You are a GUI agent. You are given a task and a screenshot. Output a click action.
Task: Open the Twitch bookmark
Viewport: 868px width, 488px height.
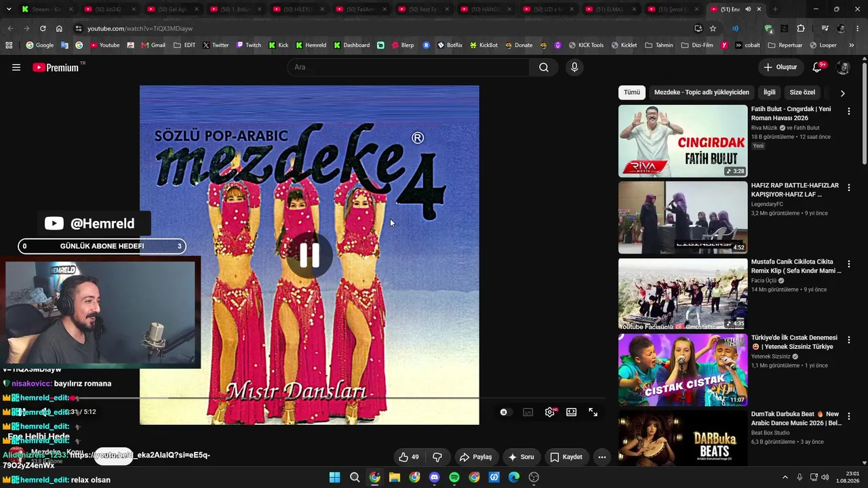pyautogui.click(x=249, y=45)
